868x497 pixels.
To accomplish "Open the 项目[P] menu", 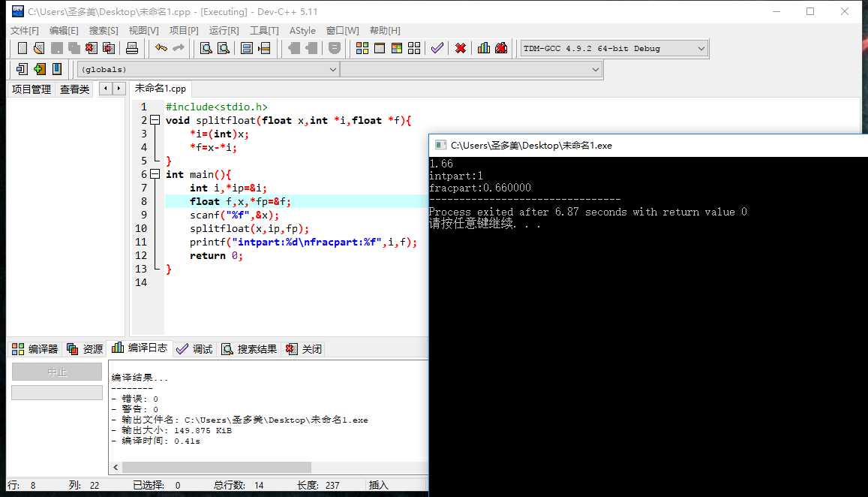I will [x=183, y=31].
